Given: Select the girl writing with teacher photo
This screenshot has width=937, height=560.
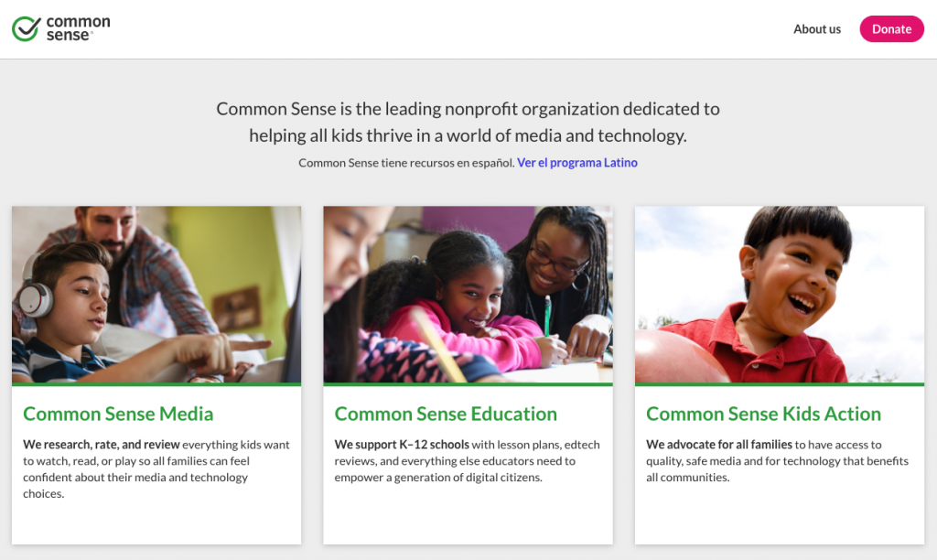Looking at the screenshot, I should coord(468,294).
